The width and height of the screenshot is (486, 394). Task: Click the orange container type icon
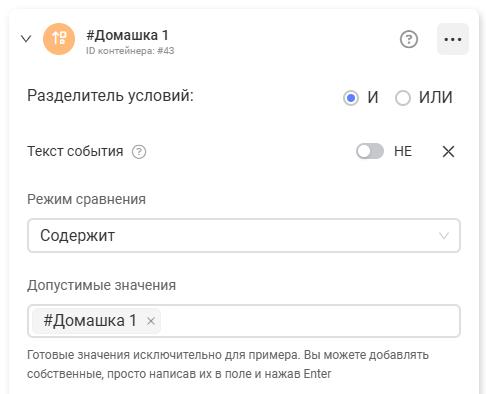tap(59, 39)
